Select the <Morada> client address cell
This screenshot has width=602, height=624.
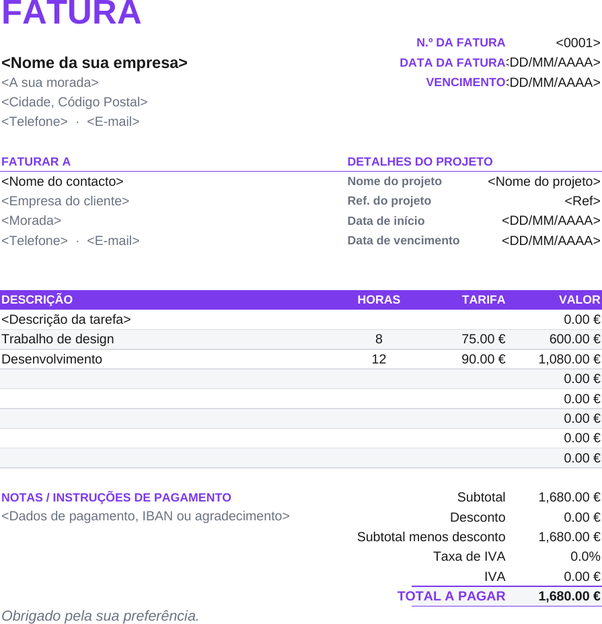click(x=31, y=220)
